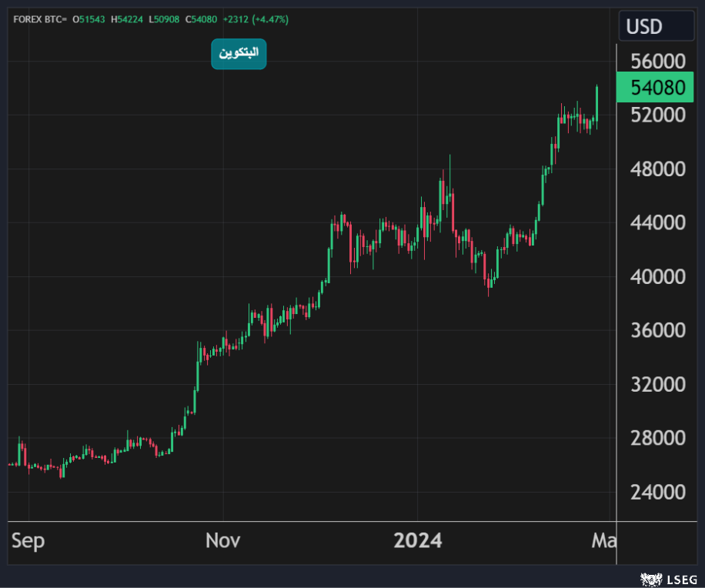Viewport: 705px width, 588px height.
Task: Open the USD currency selector
Action: pyautogui.click(x=655, y=27)
